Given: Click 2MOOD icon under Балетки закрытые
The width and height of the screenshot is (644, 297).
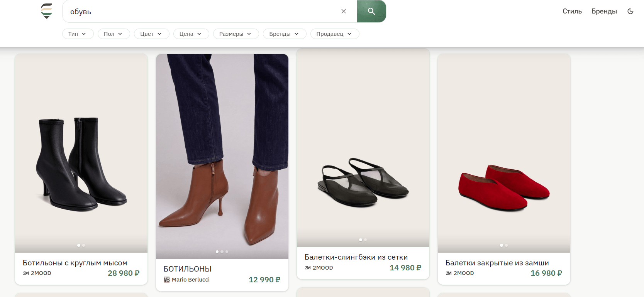Looking at the screenshot, I should coord(449,273).
